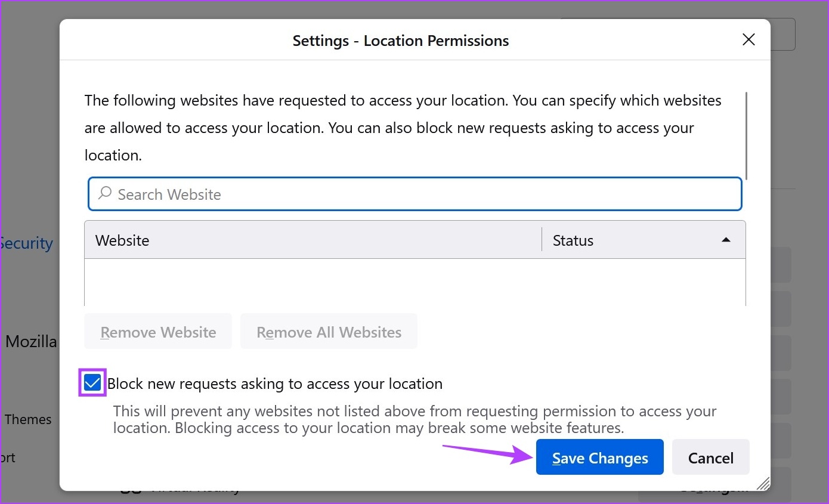Screen dimensions: 829x504
Task: Click the Save Changes button
Action: 599,457
